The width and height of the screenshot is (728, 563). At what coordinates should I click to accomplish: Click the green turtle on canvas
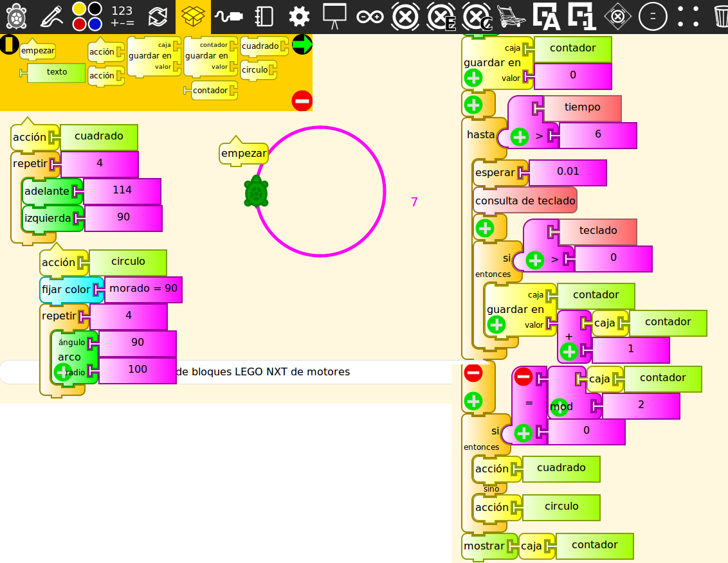tap(257, 192)
